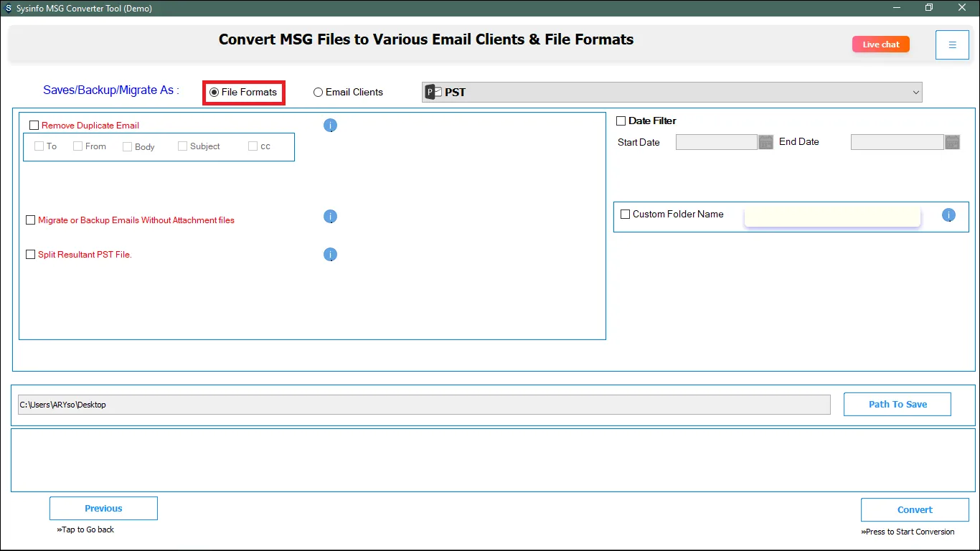Screen dimensions: 980x551
Task: Click the Sysinfo app icon in title bar
Action: [x=8, y=8]
